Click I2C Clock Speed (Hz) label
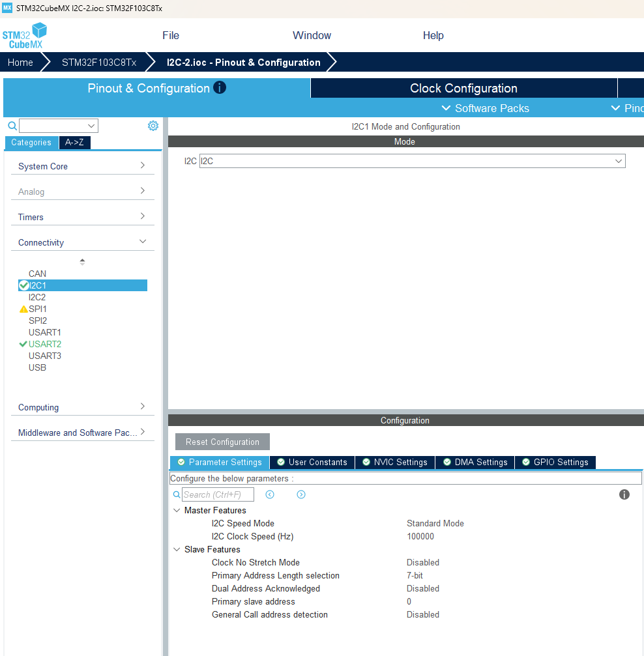The image size is (644, 656). [252, 536]
